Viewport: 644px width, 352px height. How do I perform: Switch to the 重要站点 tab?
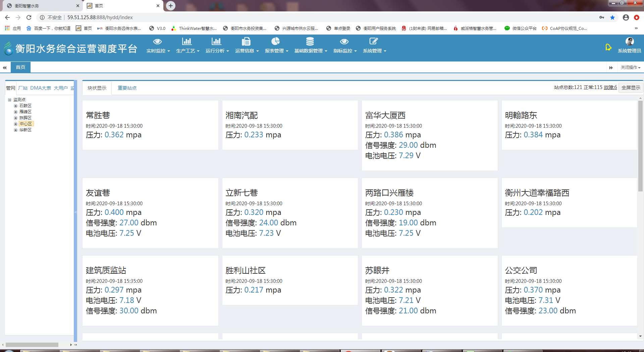(x=127, y=88)
